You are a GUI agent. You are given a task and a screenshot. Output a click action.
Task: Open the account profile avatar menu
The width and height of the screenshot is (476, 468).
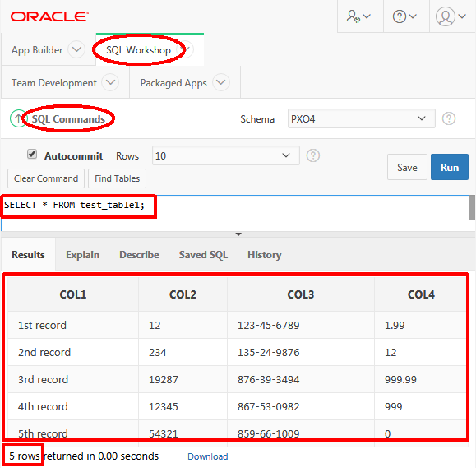coord(451,16)
